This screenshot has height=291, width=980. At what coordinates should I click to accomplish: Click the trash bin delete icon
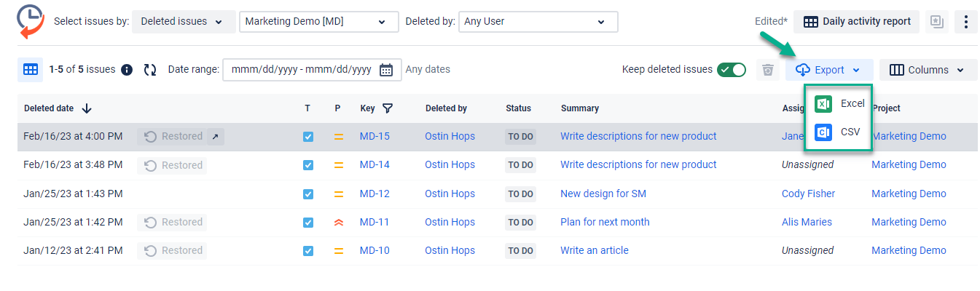[767, 70]
